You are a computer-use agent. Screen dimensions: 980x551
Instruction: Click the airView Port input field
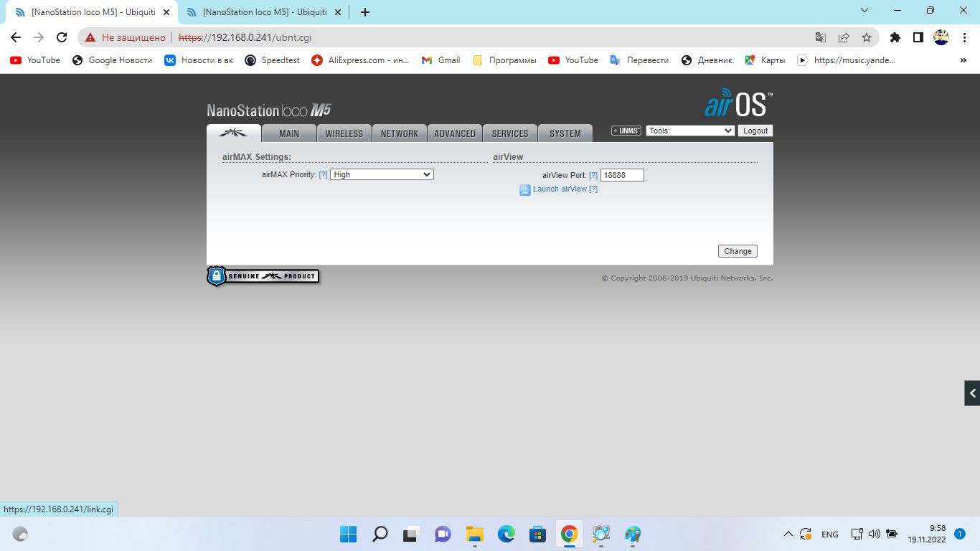[x=622, y=175]
